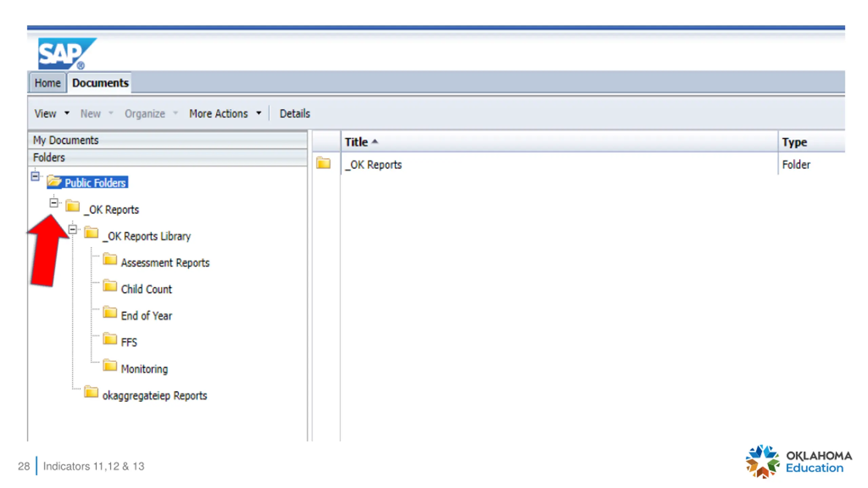868x488 pixels.
Task: Collapse the _OK Reports Library tree node
Action: [x=72, y=229]
